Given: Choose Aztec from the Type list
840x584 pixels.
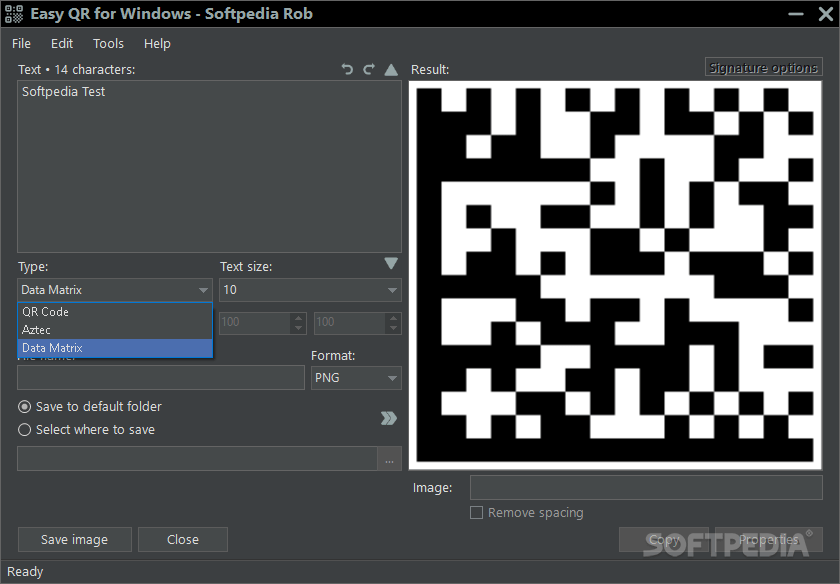Looking at the screenshot, I should point(115,330).
